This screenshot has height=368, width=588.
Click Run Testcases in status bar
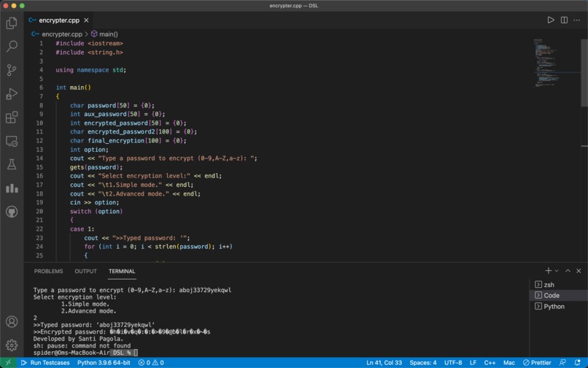(x=45, y=362)
